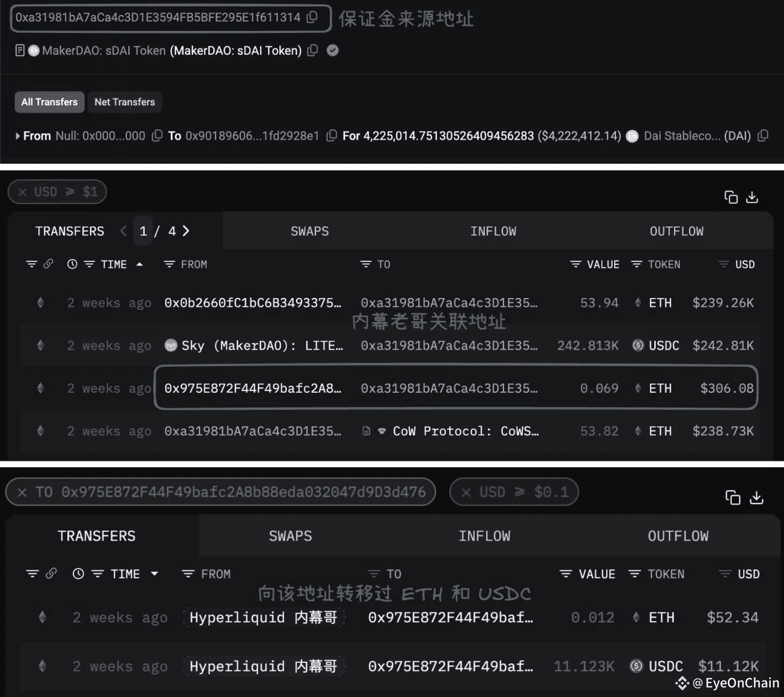This screenshot has height=697, width=784.
Task: Open filter icon left of chain link, bottom panel
Action: coord(32,574)
